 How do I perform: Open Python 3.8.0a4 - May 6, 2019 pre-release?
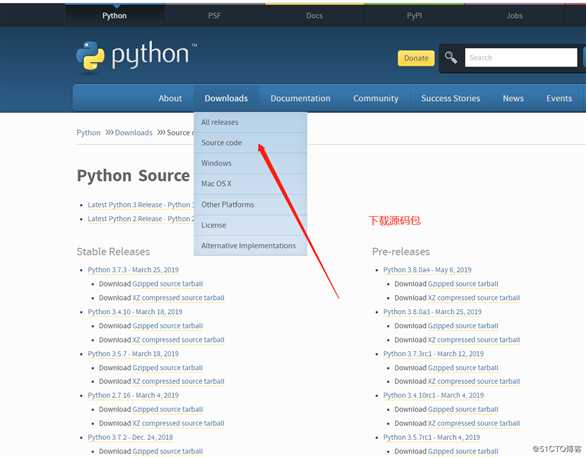coord(427,270)
